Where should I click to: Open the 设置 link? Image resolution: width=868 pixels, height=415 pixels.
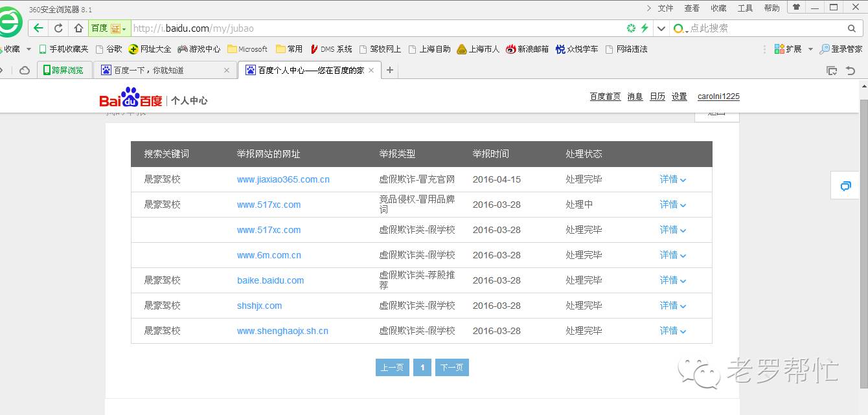pyautogui.click(x=679, y=96)
